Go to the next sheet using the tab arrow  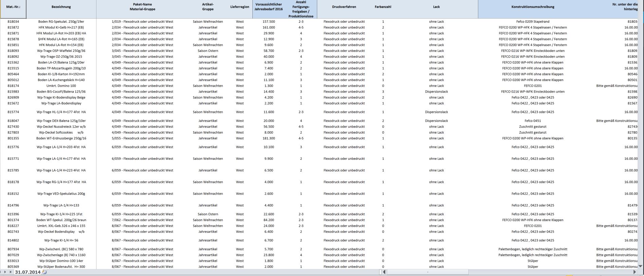pos(5,272)
